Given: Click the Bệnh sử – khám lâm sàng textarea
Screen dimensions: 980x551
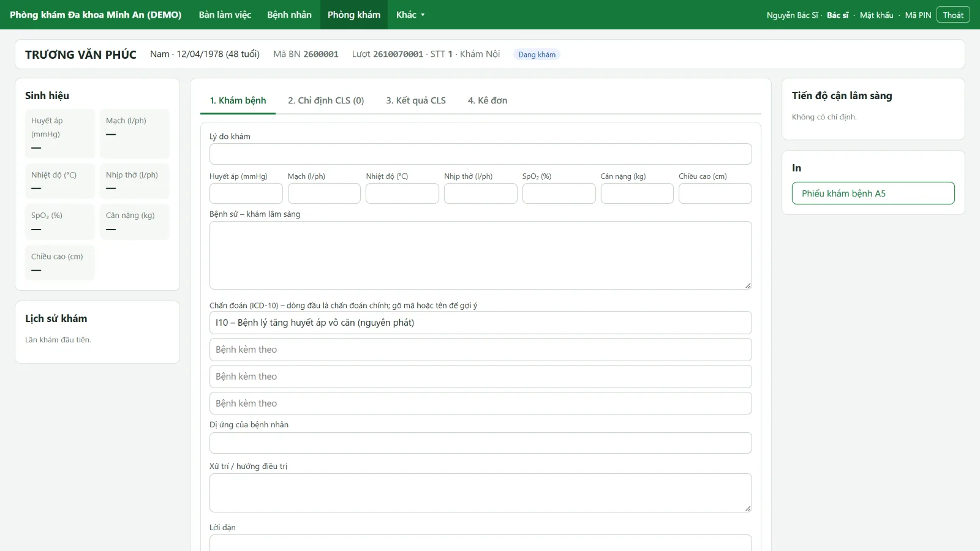Looking at the screenshot, I should 481,255.
